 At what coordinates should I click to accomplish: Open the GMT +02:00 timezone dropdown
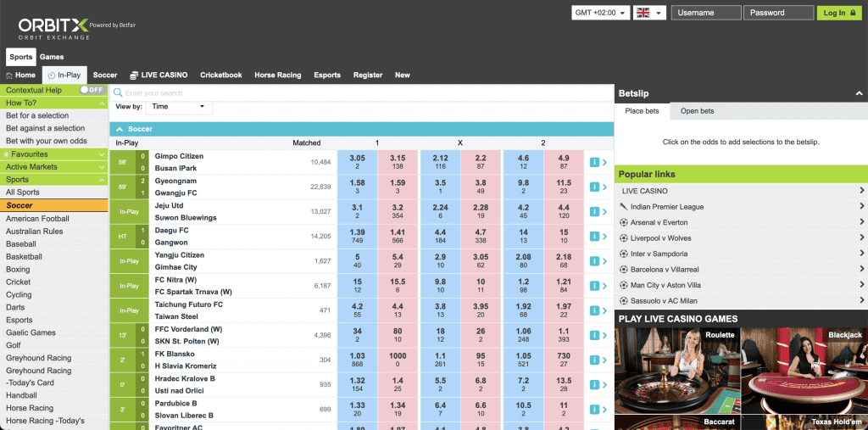(x=601, y=13)
